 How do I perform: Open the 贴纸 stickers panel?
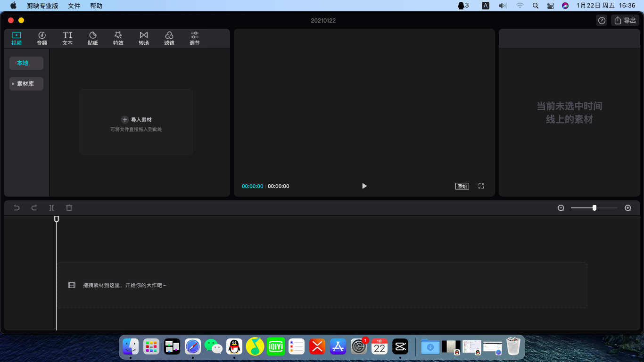(93, 38)
